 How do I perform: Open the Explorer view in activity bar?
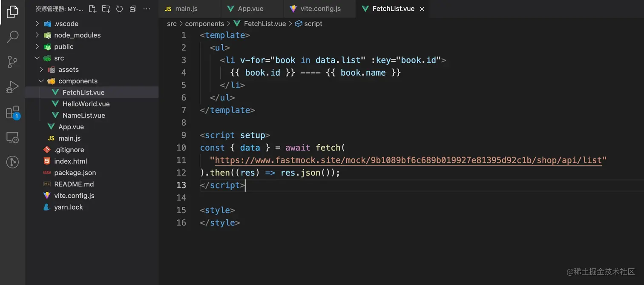tap(12, 12)
